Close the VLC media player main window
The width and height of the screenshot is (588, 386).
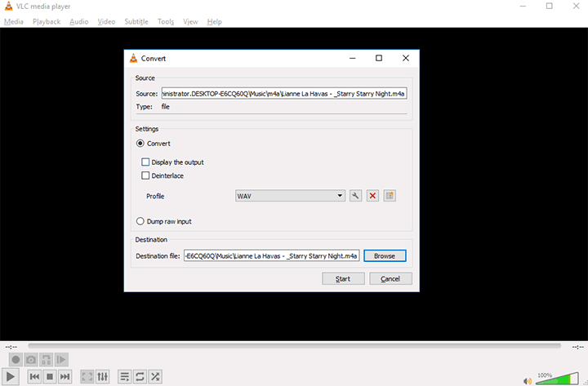[x=576, y=6]
